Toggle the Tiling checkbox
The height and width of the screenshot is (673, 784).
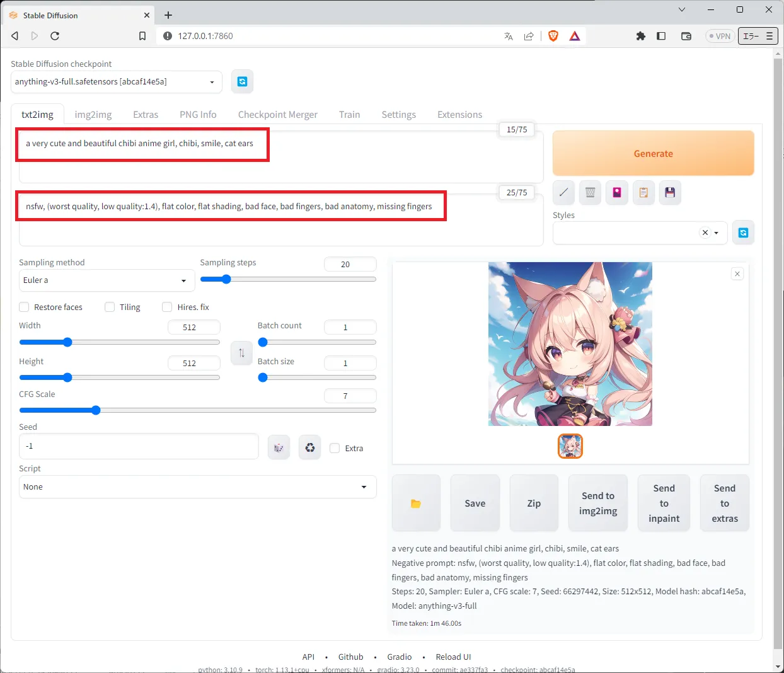[x=110, y=307]
